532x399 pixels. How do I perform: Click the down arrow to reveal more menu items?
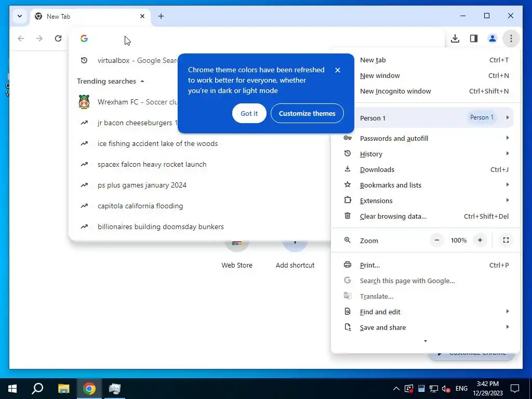[x=425, y=341]
